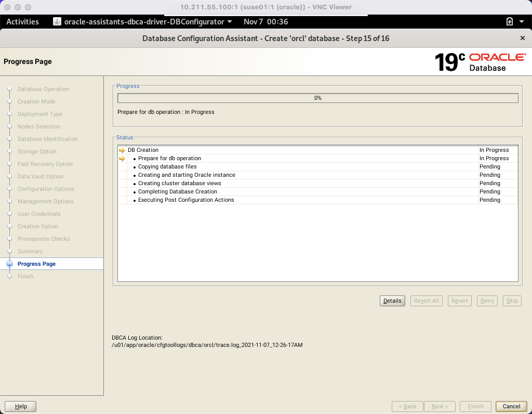Click the Java app icon in top bar
The height and width of the screenshot is (414, 532).
pos(57,22)
